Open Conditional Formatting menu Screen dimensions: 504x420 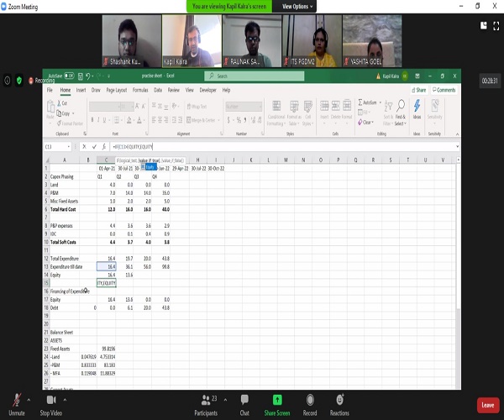(276, 113)
